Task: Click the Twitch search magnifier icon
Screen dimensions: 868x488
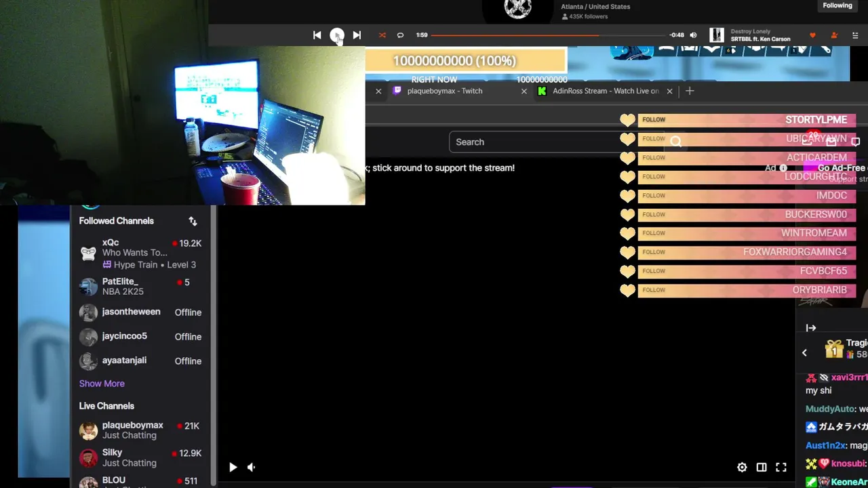Action: coord(675,142)
